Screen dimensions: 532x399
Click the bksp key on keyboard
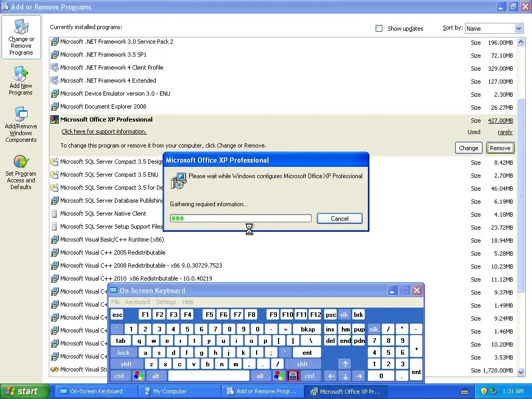tap(308, 329)
